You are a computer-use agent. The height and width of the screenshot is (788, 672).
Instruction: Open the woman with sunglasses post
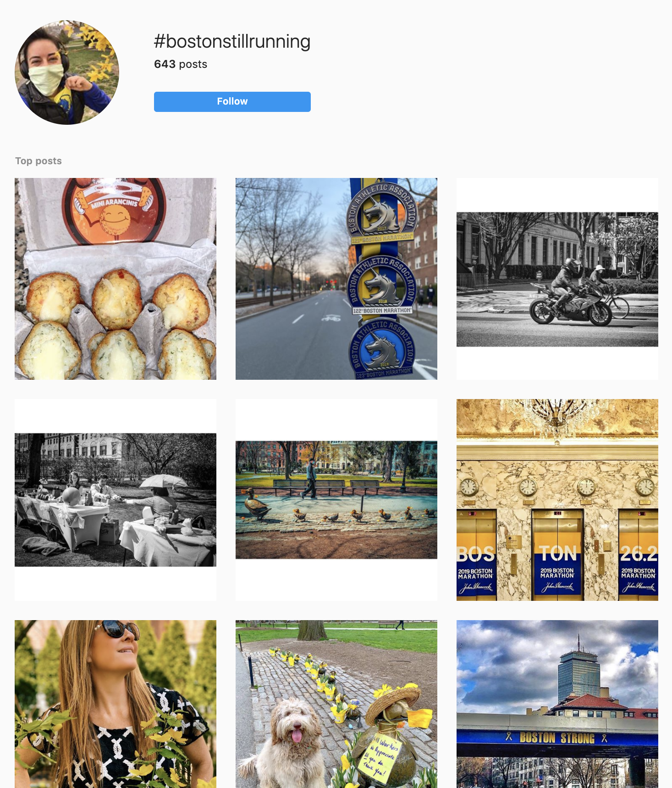pos(116,704)
